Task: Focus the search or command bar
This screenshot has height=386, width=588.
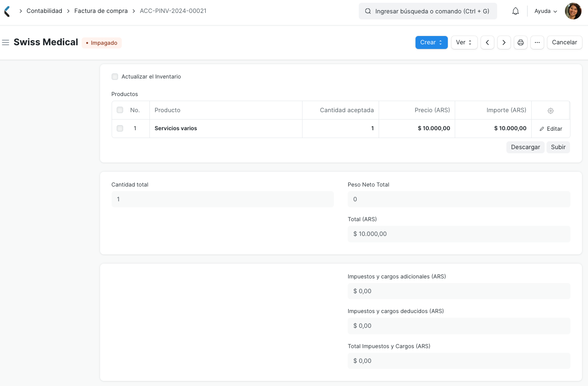Action: coord(428,11)
